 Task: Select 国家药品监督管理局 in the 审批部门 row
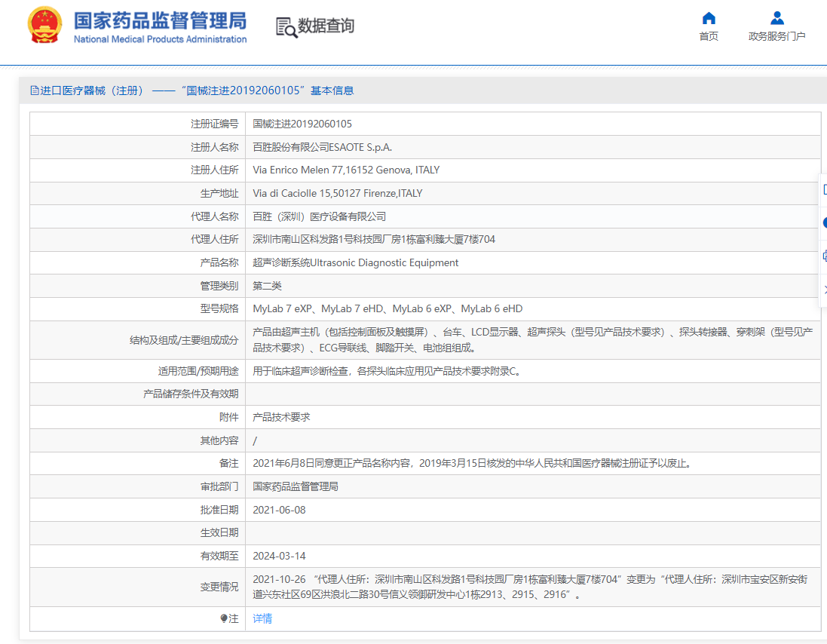pos(296,486)
